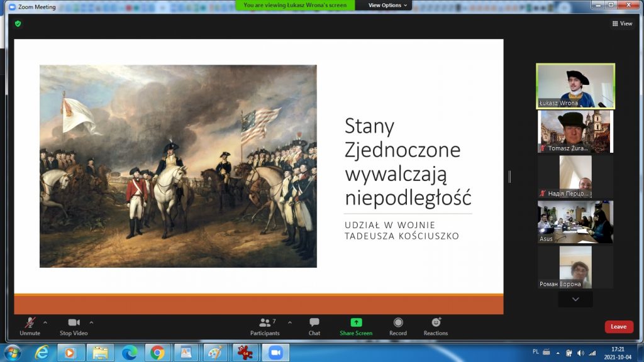This screenshot has width=644, height=362.
Task: Click the green Share Screen icon
Action: [356, 323]
